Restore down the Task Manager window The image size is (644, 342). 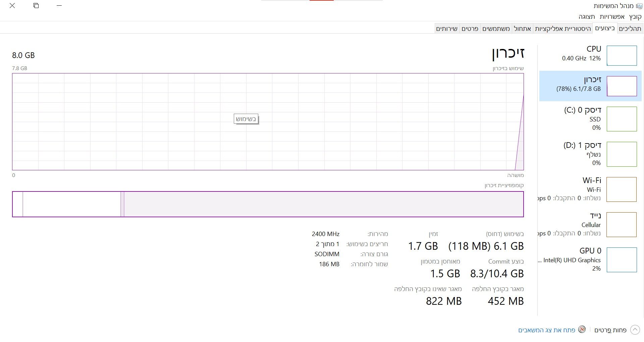36,6
